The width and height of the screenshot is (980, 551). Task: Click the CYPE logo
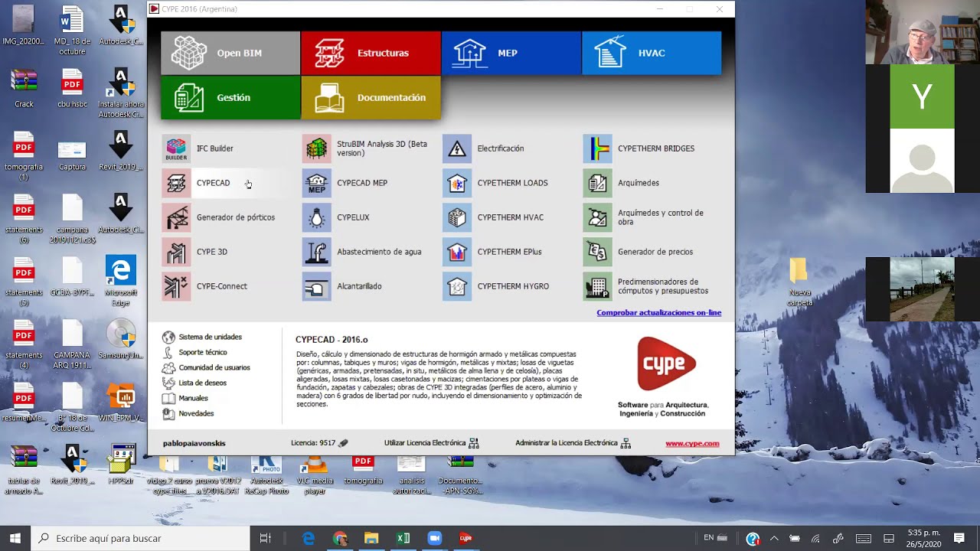666,363
